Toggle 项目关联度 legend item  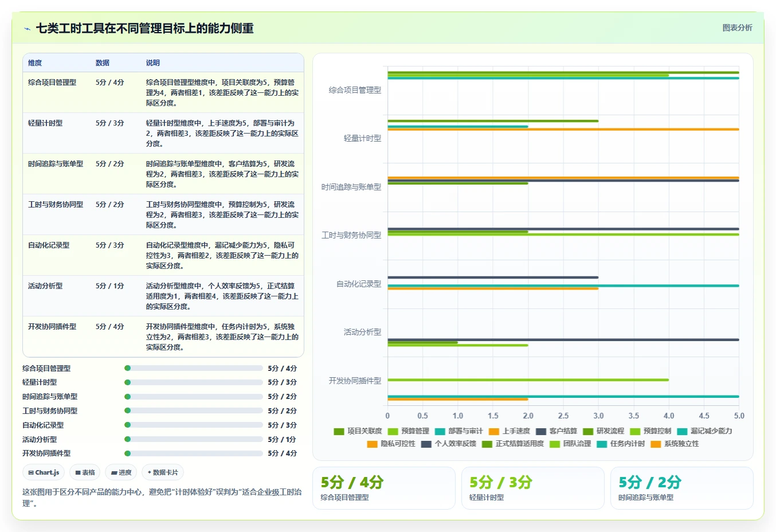(x=358, y=431)
